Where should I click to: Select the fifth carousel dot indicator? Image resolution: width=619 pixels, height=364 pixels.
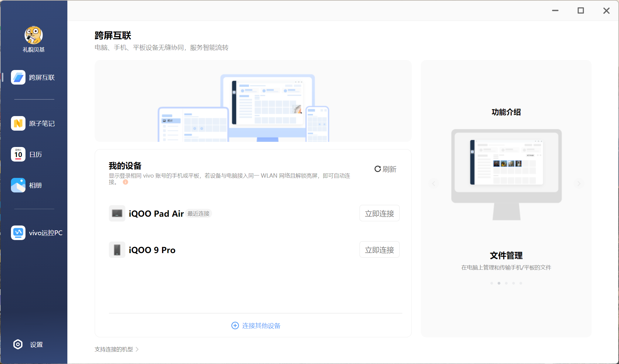tap(521, 283)
